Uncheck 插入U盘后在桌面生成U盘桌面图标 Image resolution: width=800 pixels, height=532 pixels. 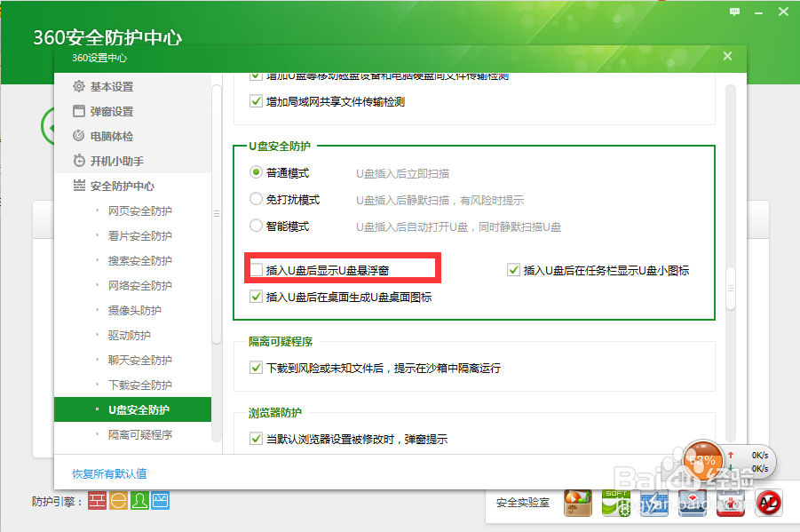[257, 297]
